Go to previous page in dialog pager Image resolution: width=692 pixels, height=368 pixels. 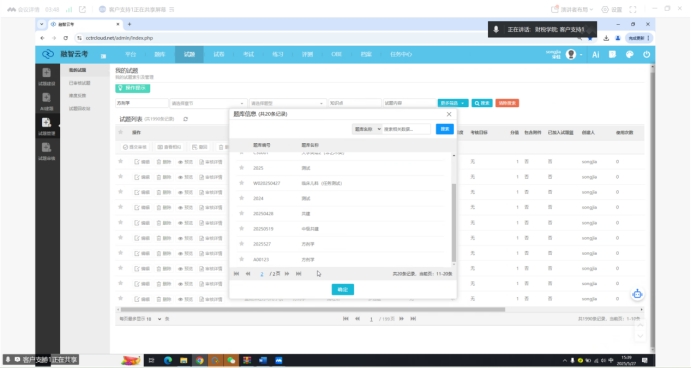tap(248, 274)
